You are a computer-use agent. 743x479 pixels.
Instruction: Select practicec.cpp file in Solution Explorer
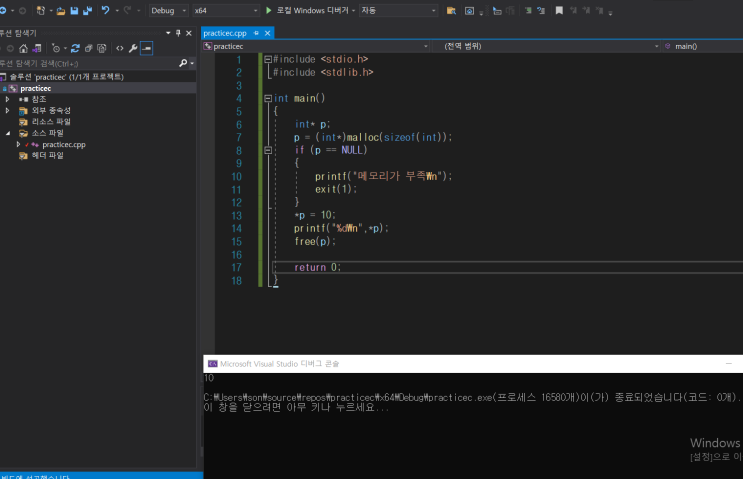[x=64, y=145]
